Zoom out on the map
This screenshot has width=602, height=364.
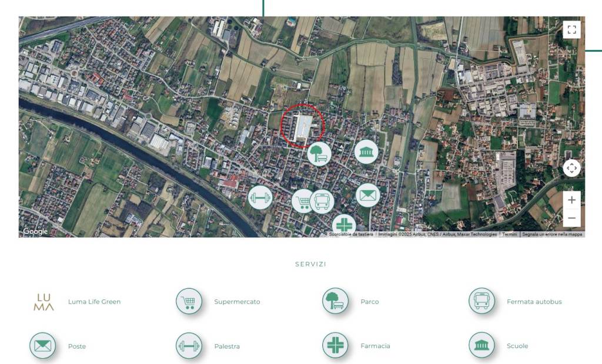click(571, 219)
